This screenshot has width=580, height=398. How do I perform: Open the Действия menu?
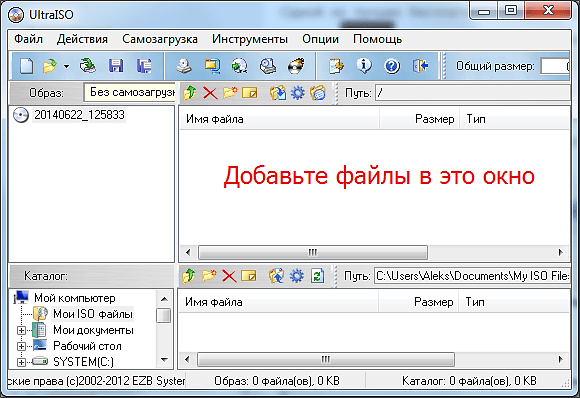[82, 39]
